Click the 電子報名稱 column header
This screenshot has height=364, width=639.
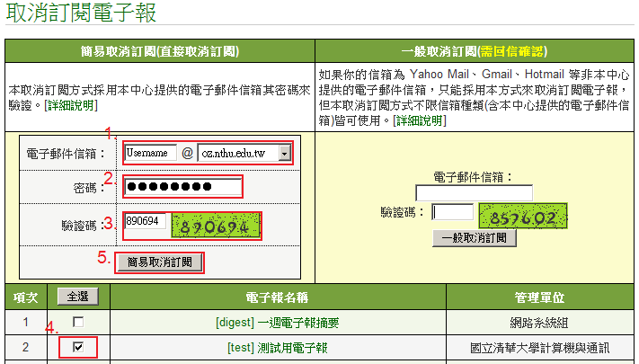[x=278, y=297]
